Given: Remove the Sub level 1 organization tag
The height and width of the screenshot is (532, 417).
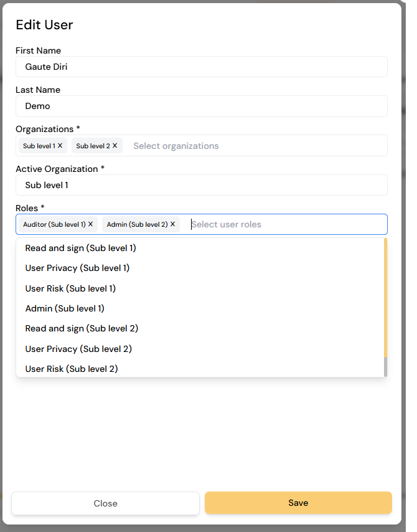Looking at the screenshot, I should point(60,146).
